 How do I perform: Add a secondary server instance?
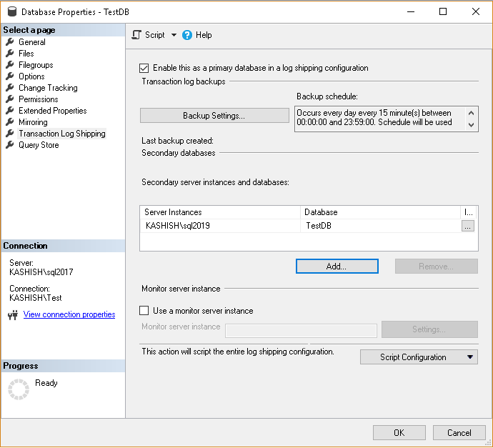click(337, 267)
